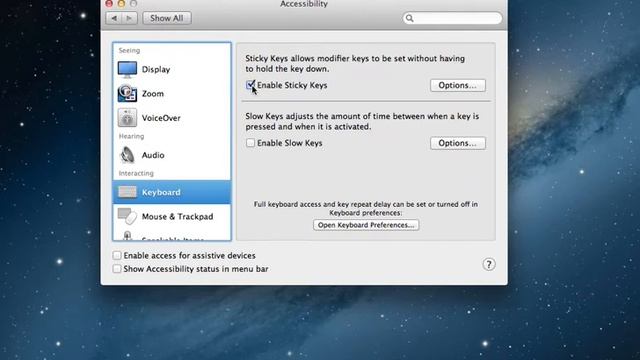Enable the Slow Keys checkbox
The width and height of the screenshot is (640, 360).
click(x=250, y=143)
